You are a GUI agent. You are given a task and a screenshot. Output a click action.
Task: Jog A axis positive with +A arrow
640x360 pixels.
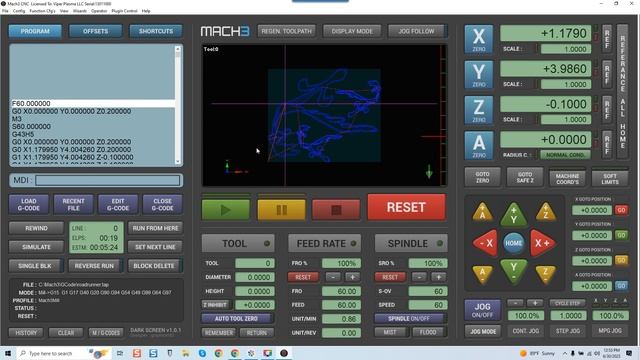(482, 212)
